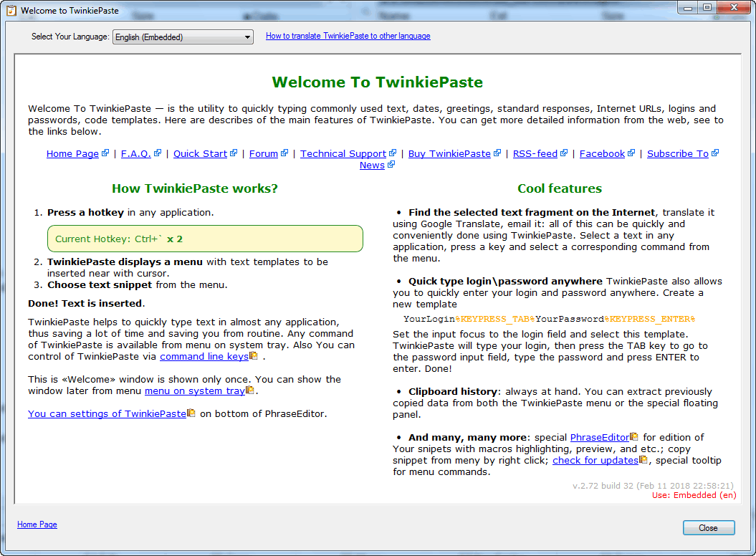The width and height of the screenshot is (756, 556).
Task: Click TwinkiePaste icon after check for updates
Action: (643, 459)
